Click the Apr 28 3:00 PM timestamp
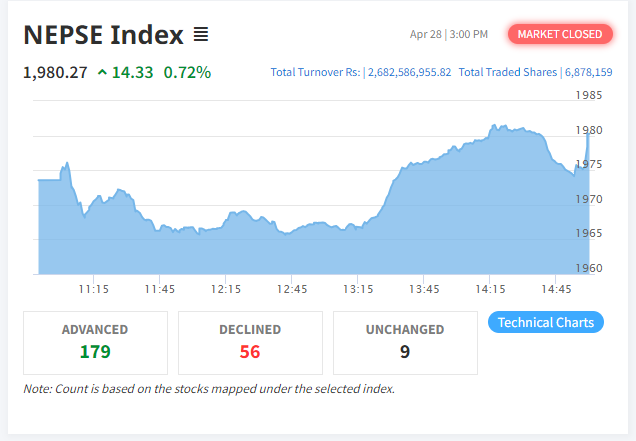This screenshot has height=441, width=636. 449,34
